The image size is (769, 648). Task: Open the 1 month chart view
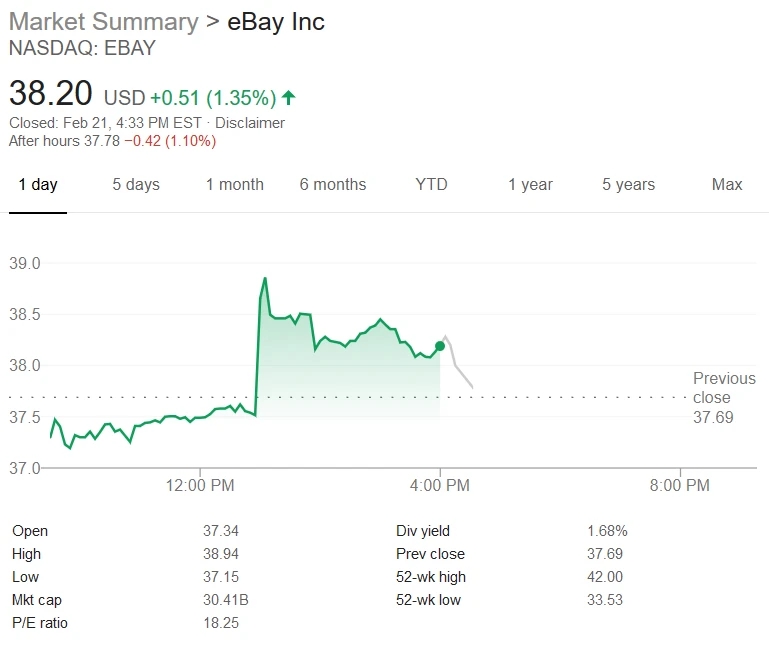234,184
